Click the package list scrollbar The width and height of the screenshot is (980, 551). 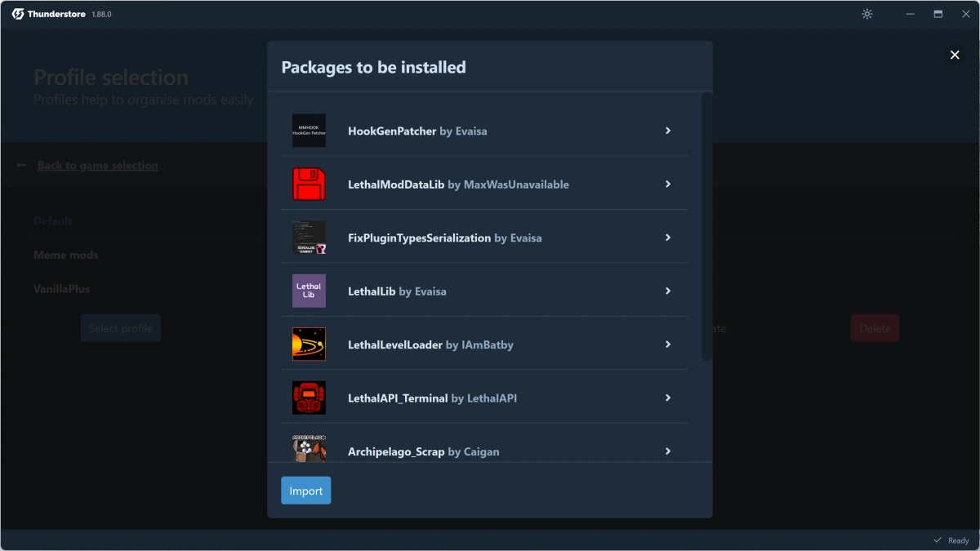(707, 226)
